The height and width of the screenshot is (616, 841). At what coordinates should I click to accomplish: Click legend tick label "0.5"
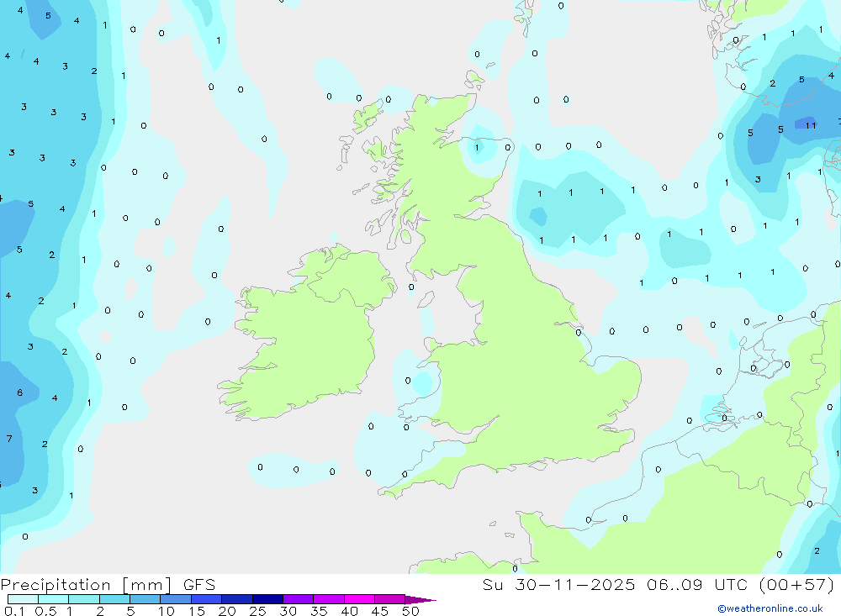click(x=45, y=611)
